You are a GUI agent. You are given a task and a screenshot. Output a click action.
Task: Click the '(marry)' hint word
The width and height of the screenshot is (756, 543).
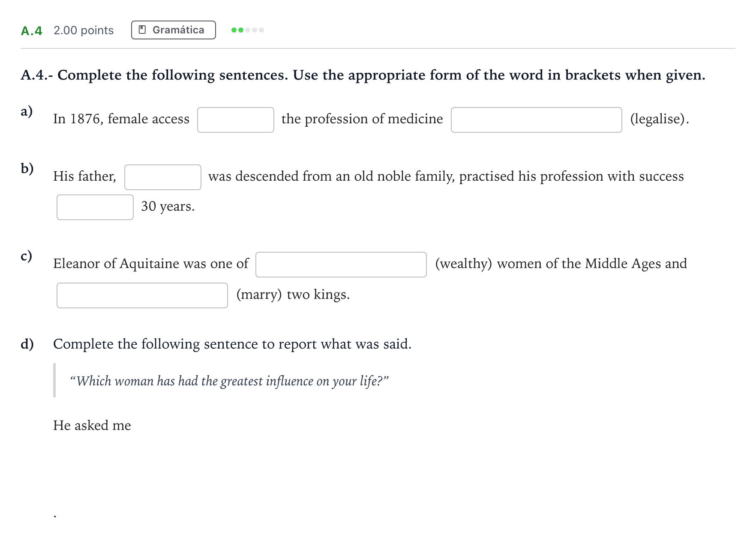259,295
